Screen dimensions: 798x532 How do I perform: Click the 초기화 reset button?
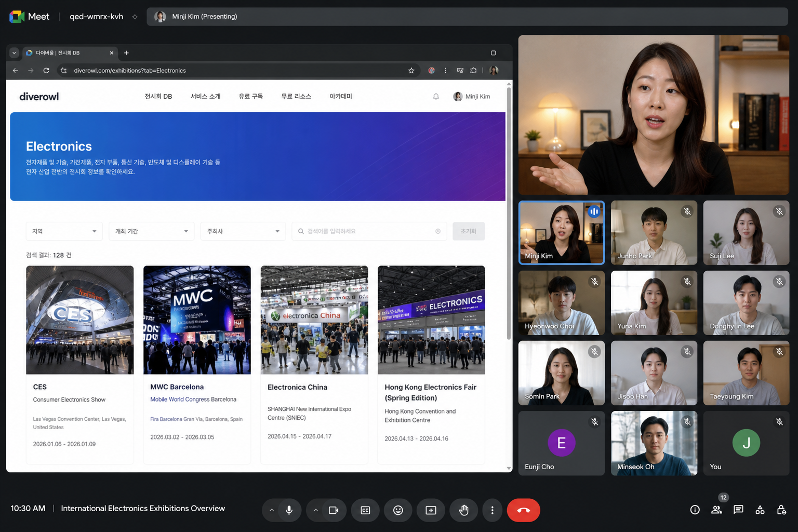pyautogui.click(x=469, y=231)
